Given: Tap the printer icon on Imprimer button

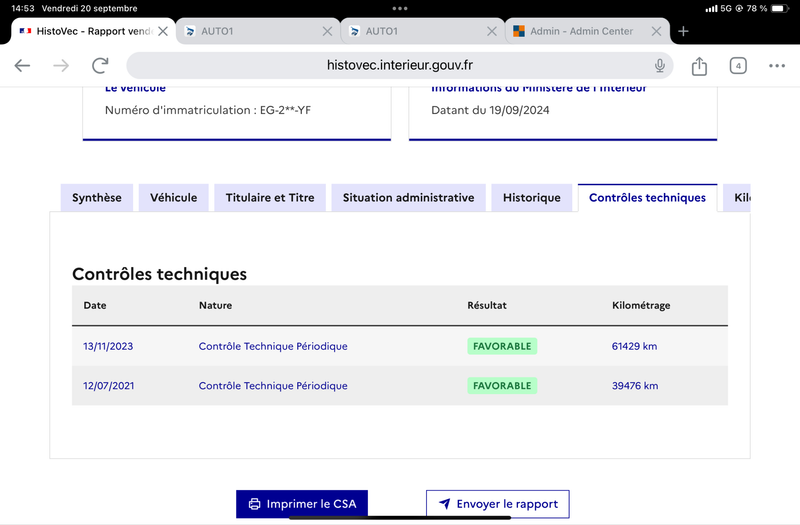Looking at the screenshot, I should click(254, 504).
